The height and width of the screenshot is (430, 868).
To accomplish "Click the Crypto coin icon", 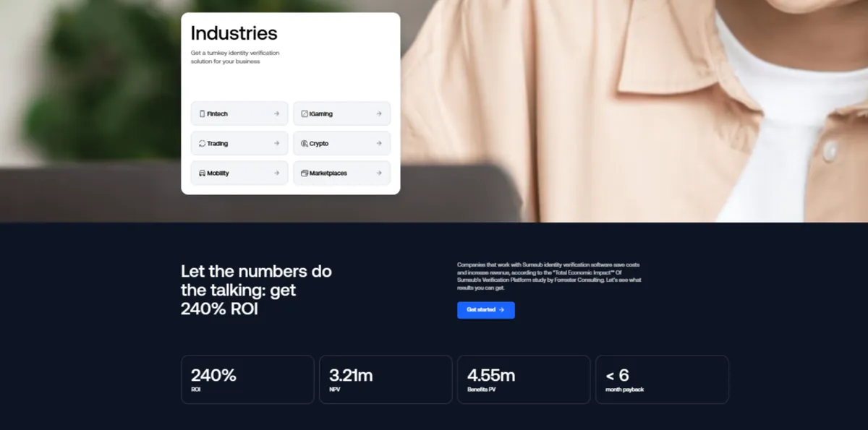I will click(x=304, y=143).
